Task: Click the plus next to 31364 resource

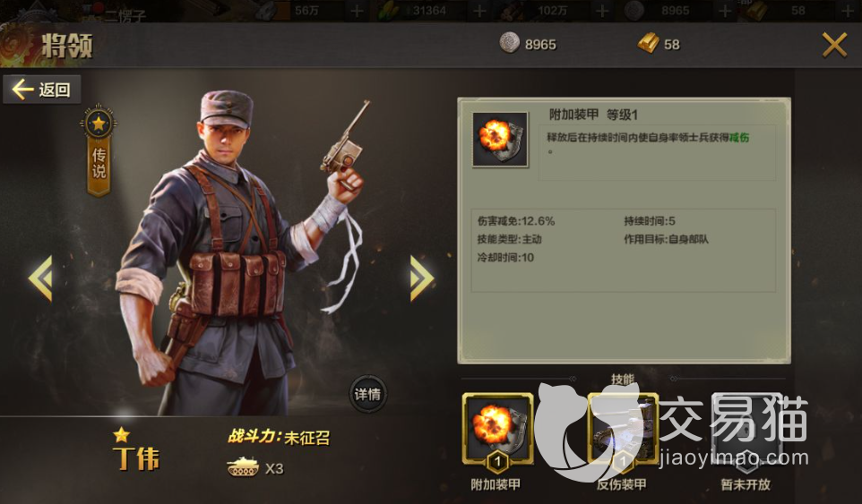Action: pos(479,11)
